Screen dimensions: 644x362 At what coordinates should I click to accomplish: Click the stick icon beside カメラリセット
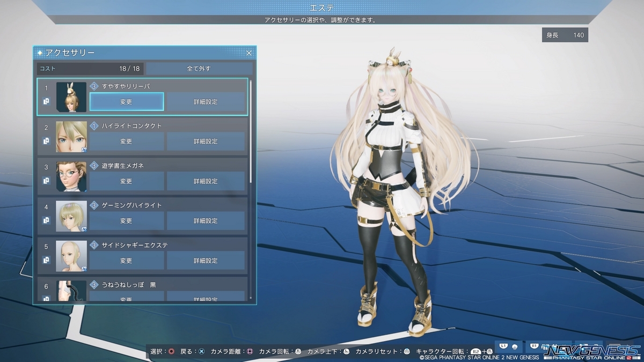407,352
